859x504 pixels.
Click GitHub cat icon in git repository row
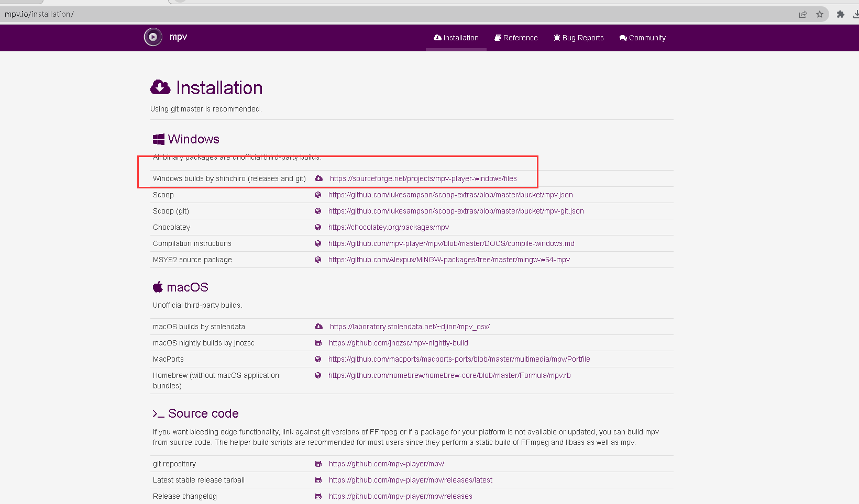click(318, 464)
